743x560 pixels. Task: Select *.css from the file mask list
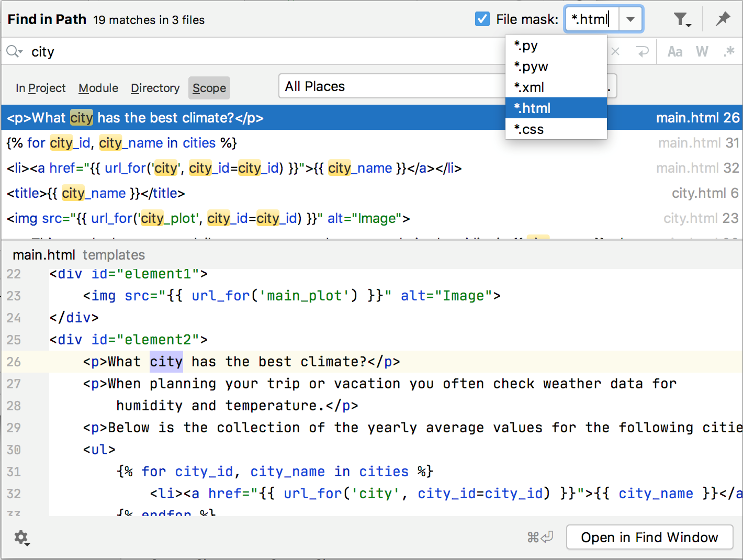coord(529,129)
